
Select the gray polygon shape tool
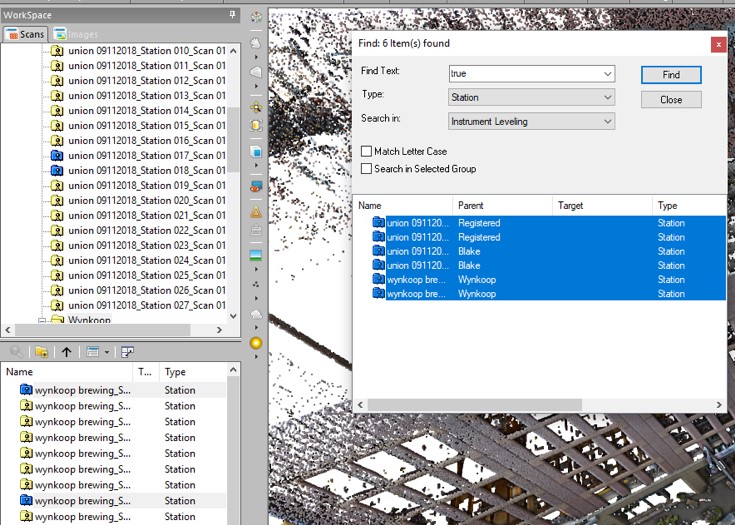tap(256, 72)
